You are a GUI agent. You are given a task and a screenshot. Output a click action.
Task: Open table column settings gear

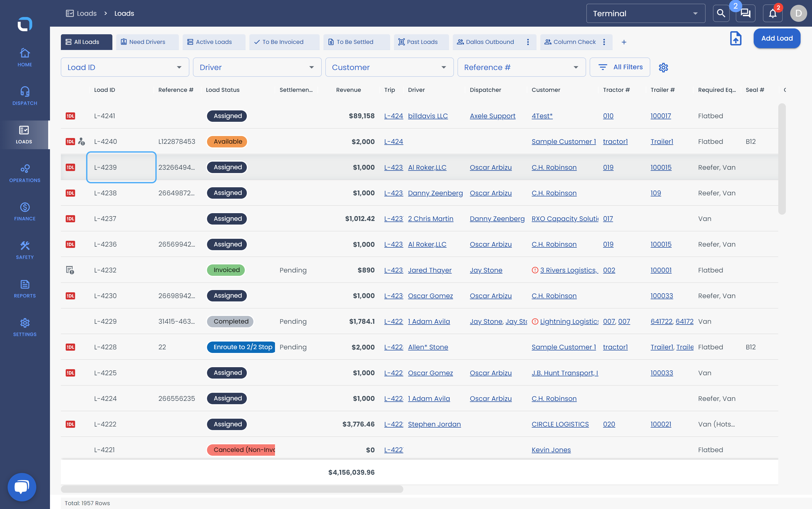pos(663,67)
